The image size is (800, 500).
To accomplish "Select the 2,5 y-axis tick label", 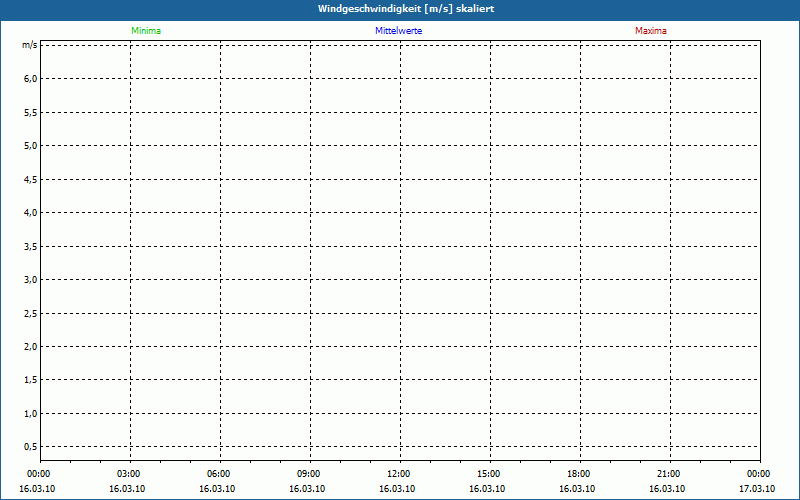I will [x=31, y=313].
